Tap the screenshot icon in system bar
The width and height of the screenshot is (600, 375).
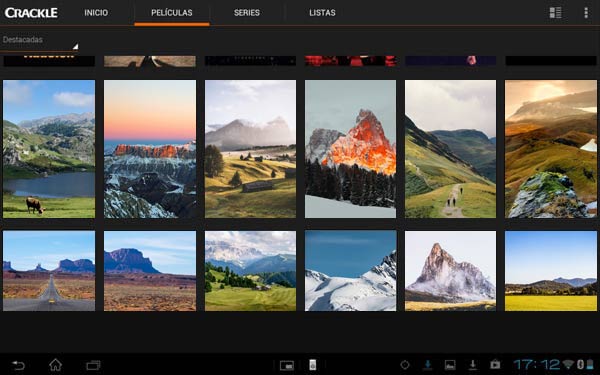[x=287, y=365]
